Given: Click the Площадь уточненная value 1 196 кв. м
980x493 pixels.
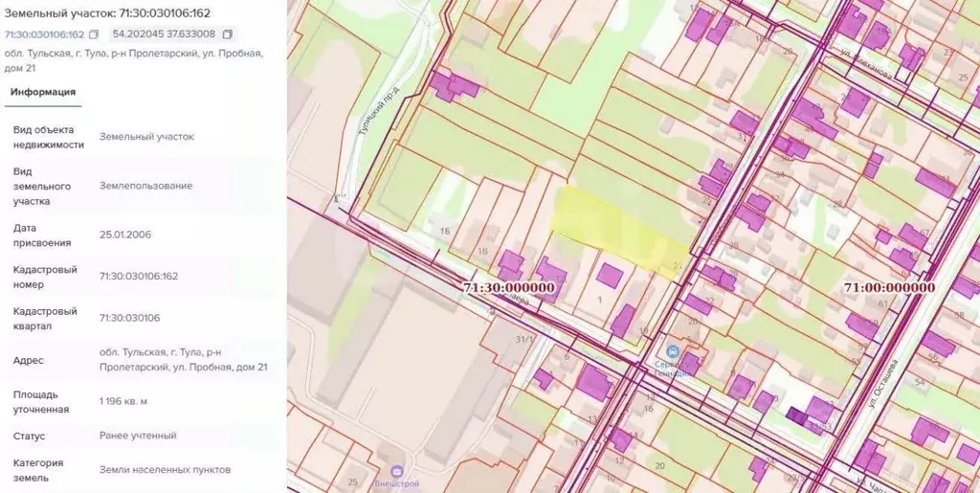Looking at the screenshot, I should [123, 401].
